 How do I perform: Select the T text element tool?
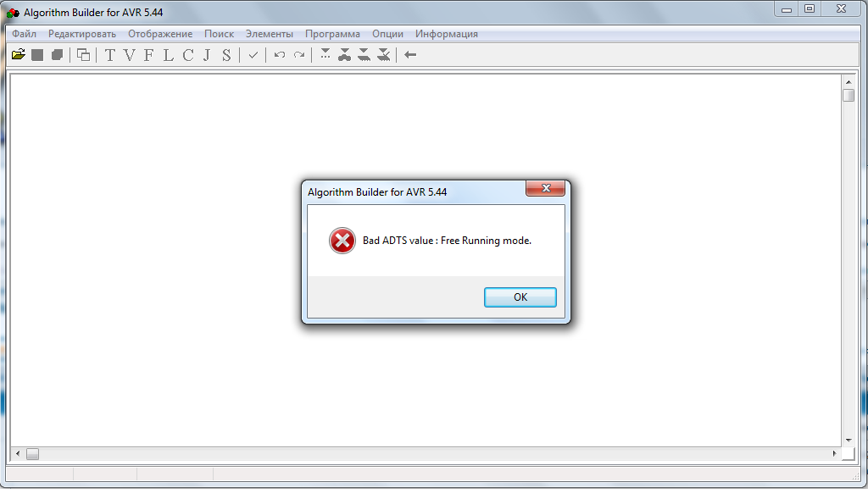coord(110,55)
